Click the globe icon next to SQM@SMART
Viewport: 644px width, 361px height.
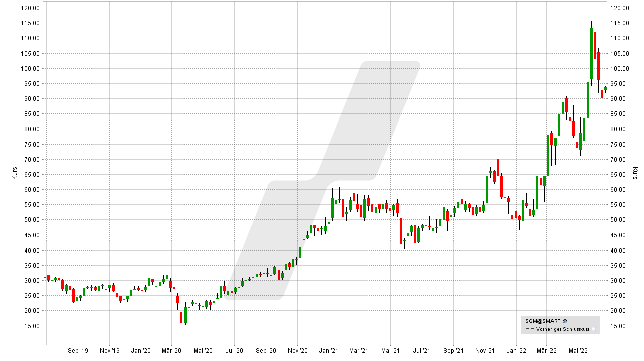[x=565, y=321]
